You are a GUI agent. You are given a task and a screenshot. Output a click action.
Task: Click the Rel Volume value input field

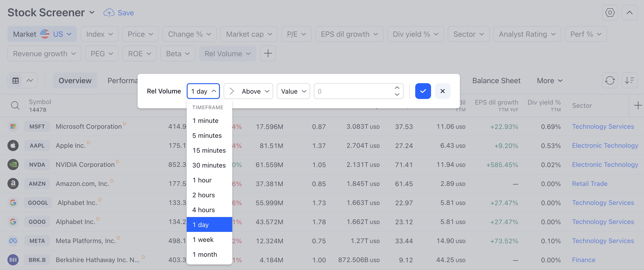click(352, 91)
